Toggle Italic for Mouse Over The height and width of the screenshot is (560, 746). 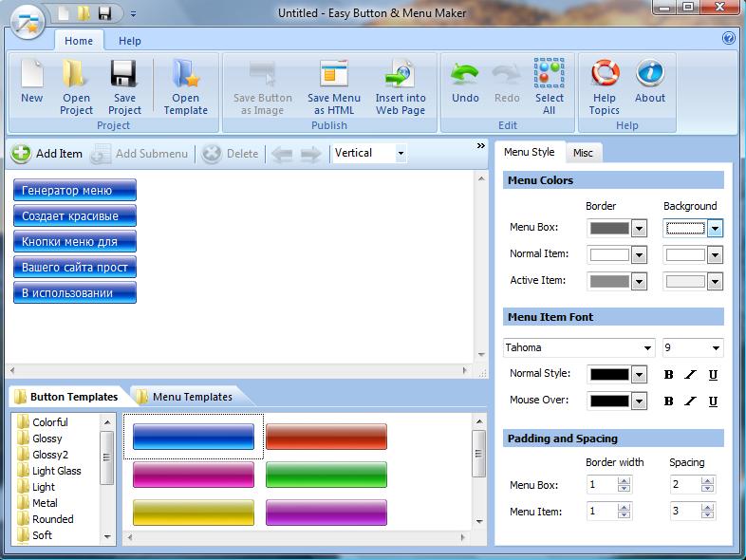[690, 401]
